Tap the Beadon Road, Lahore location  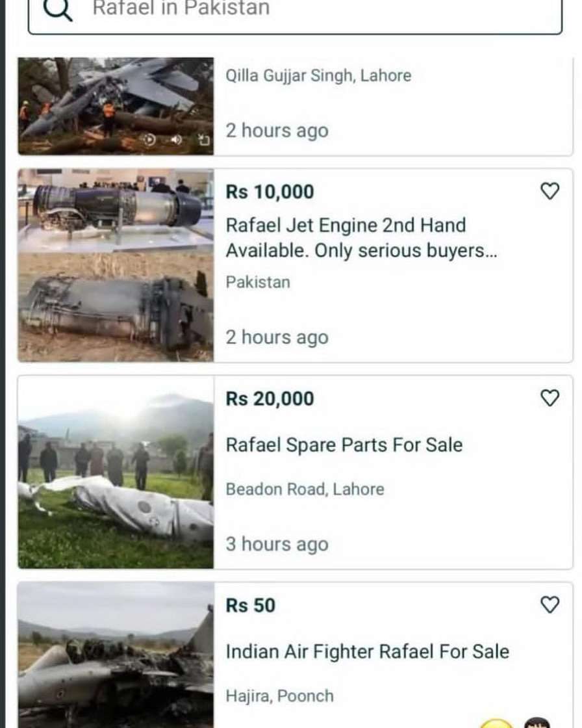(x=305, y=489)
